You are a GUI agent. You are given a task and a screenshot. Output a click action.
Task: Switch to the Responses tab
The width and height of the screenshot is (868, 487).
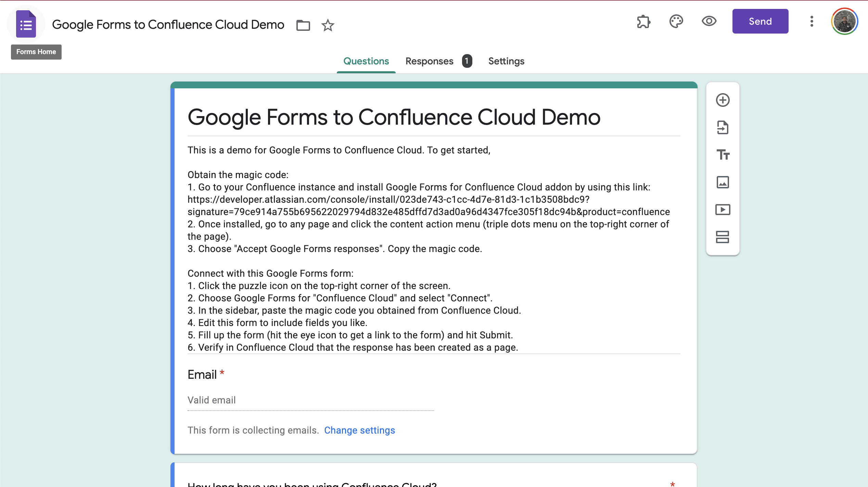click(429, 61)
